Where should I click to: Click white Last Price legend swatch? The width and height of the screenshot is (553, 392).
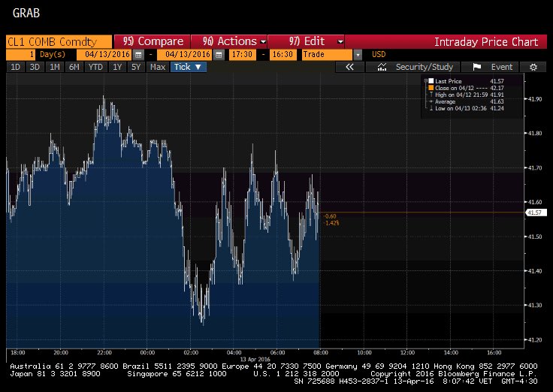[x=430, y=80]
